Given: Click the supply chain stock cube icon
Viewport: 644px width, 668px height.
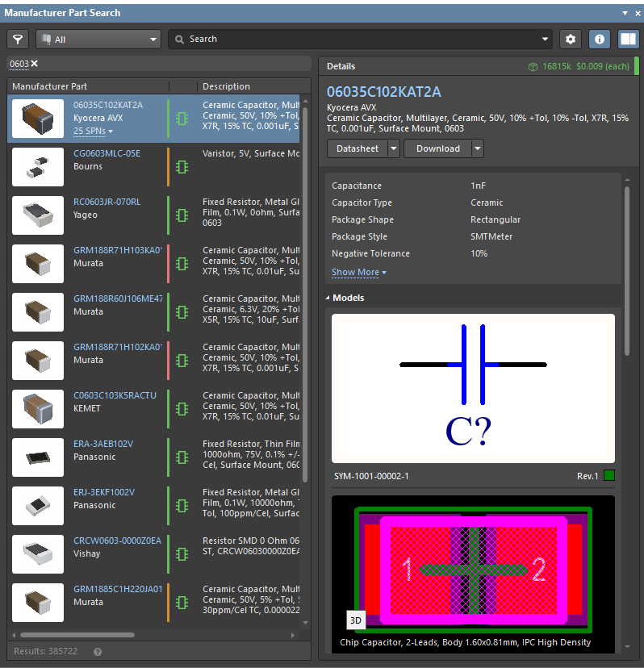Looking at the screenshot, I should pyautogui.click(x=533, y=66).
